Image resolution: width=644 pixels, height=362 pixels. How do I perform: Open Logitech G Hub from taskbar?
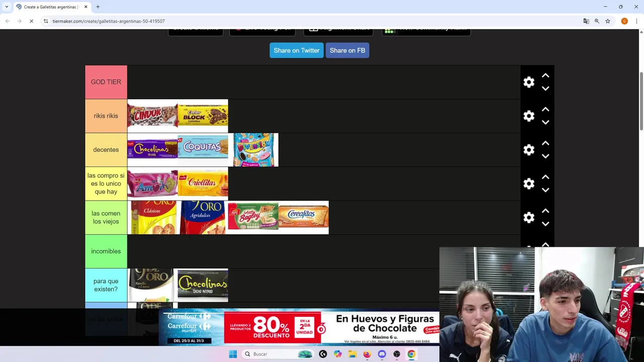(323, 354)
